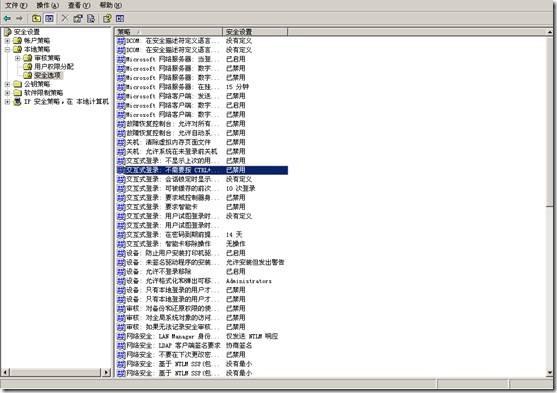Expand the IP 安全策略 tree node
557x393 pixels.
click(x=7, y=102)
